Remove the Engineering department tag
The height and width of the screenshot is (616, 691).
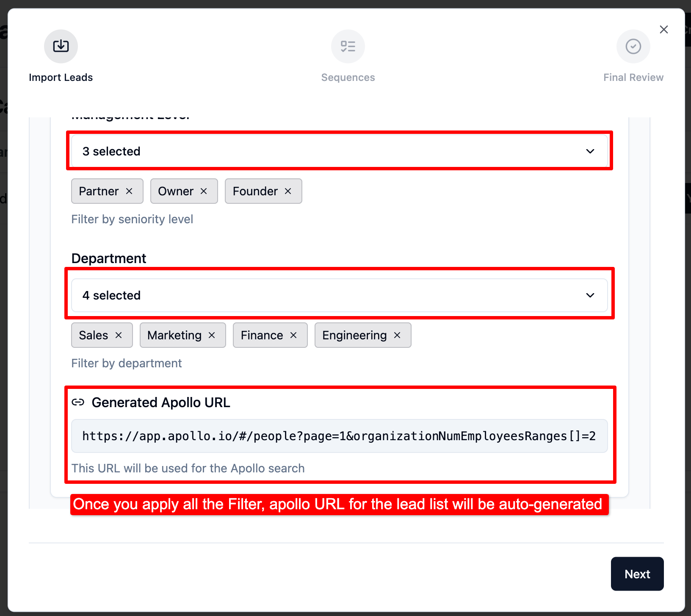pyautogui.click(x=397, y=335)
